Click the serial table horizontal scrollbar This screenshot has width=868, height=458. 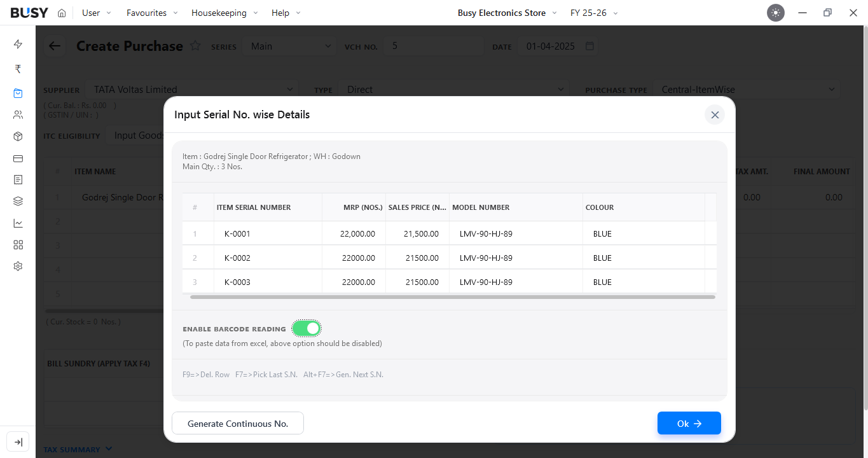453,297
